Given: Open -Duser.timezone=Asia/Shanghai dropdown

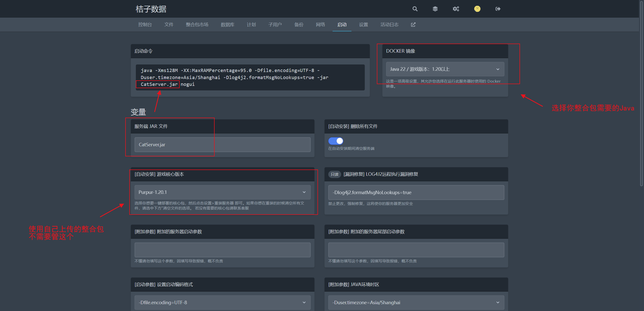Looking at the screenshot, I should pos(416,302).
